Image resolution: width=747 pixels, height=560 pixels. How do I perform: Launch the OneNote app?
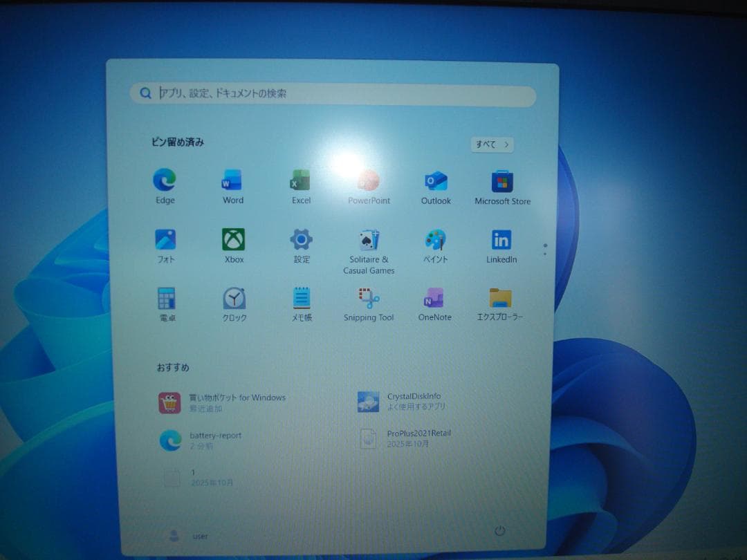click(434, 304)
